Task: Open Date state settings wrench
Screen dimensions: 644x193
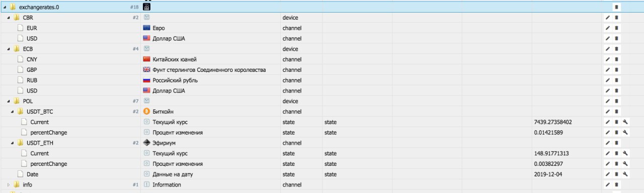Action: click(625, 174)
